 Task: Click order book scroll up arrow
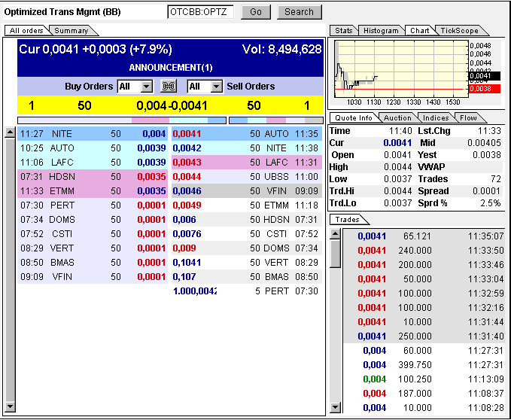click(x=10, y=133)
